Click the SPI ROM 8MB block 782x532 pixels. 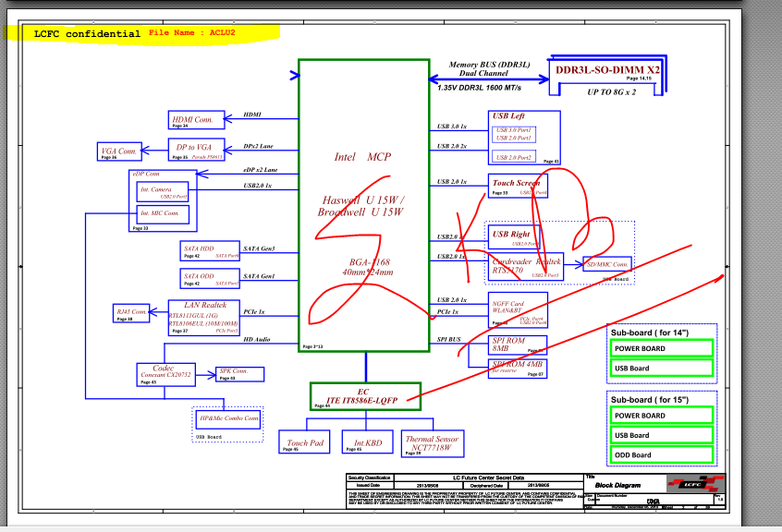(x=518, y=345)
